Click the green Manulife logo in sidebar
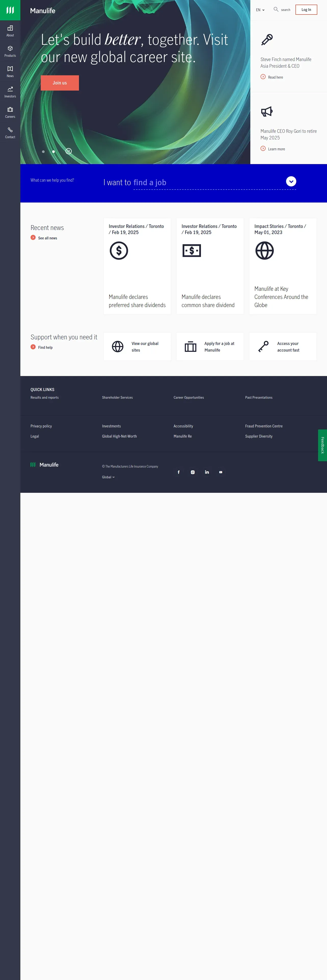Image resolution: width=327 pixels, height=980 pixels. click(10, 10)
